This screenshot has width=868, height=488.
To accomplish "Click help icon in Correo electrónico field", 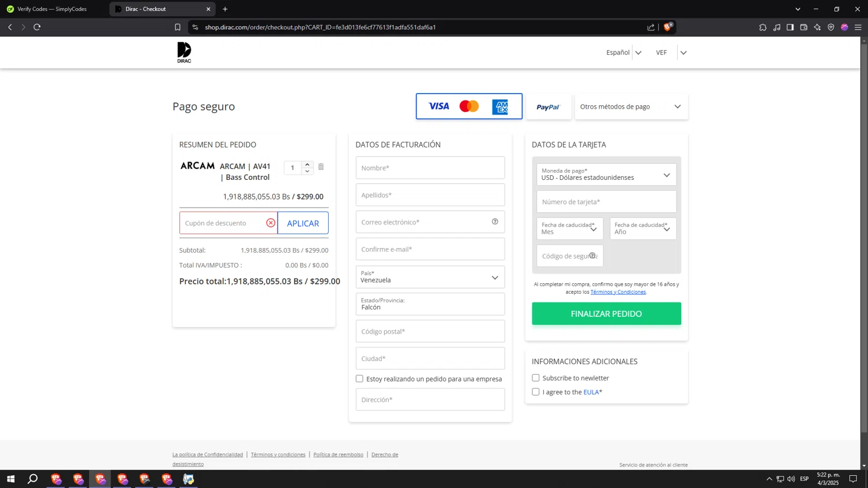I will [495, 221].
